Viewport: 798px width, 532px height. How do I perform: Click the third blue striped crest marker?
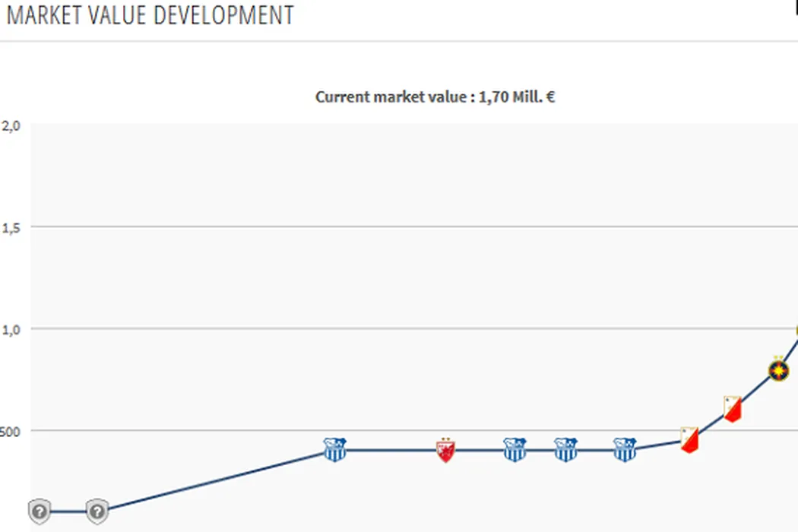click(x=565, y=449)
